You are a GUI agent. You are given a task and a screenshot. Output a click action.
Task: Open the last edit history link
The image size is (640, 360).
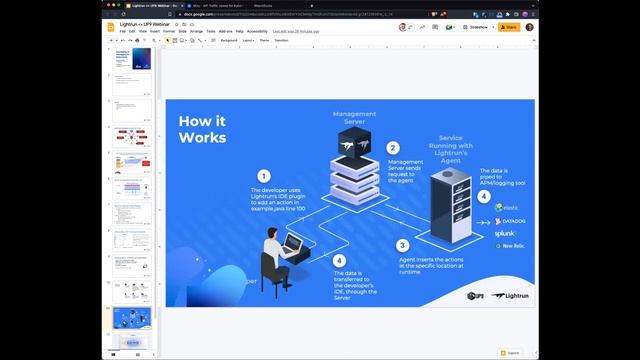296,31
